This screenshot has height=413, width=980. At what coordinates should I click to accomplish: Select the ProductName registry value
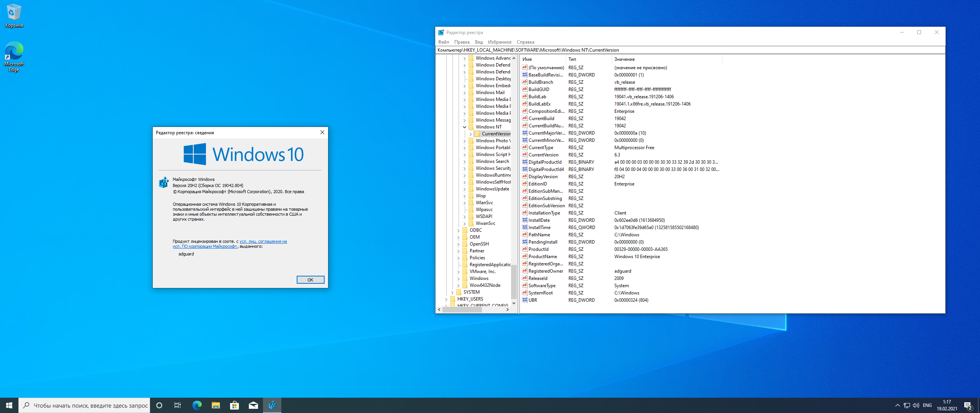[x=542, y=257]
